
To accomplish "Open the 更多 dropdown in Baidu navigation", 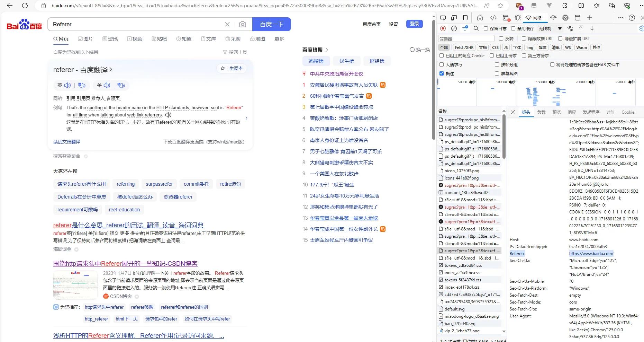I will [279, 39].
